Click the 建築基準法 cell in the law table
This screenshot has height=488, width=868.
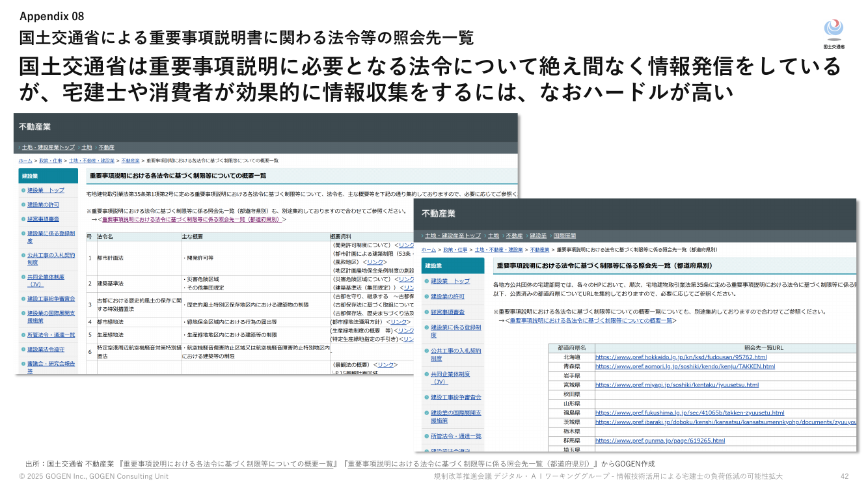click(x=139, y=284)
